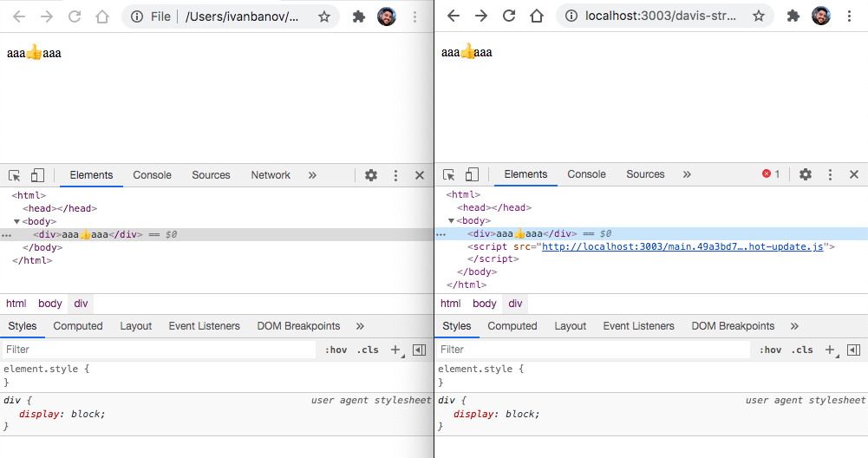Click the back arrow in the right browser
Image resolution: width=868 pixels, height=458 pixels.
[454, 16]
